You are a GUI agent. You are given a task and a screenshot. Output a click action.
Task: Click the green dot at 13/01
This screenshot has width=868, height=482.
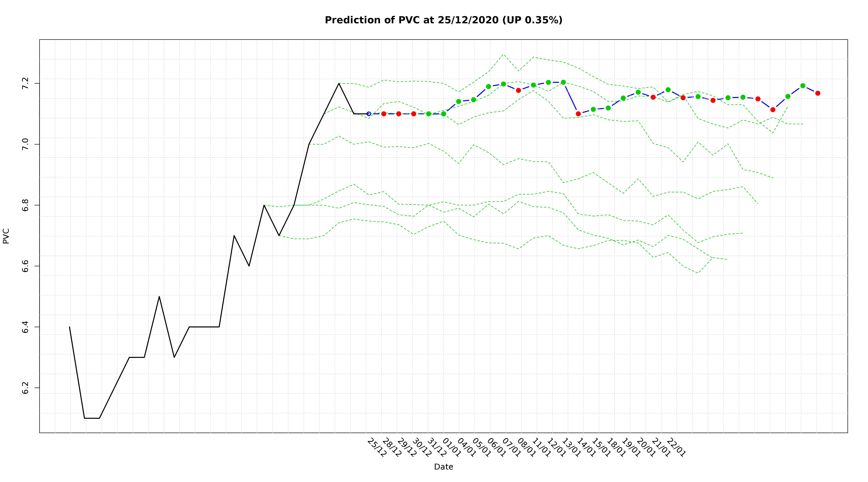tap(563, 82)
